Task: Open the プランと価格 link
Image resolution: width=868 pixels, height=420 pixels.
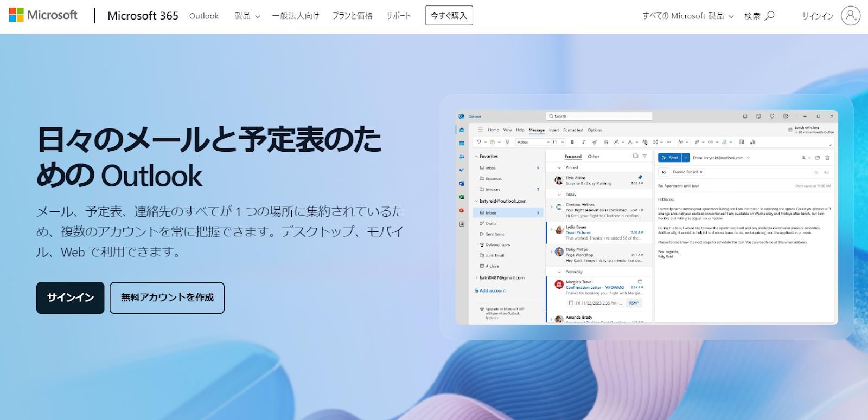Action: coord(353,16)
